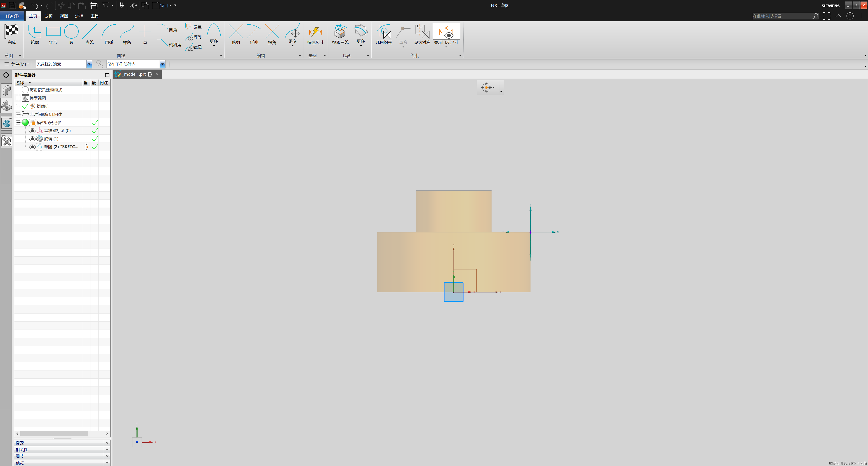Open the 仅在工作部件内 scope dropdown
Screen dimensions: 868x466
pos(163,64)
